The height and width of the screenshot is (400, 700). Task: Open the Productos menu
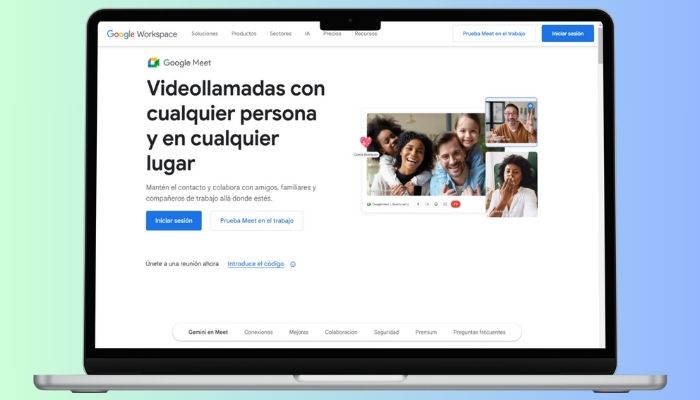[244, 33]
